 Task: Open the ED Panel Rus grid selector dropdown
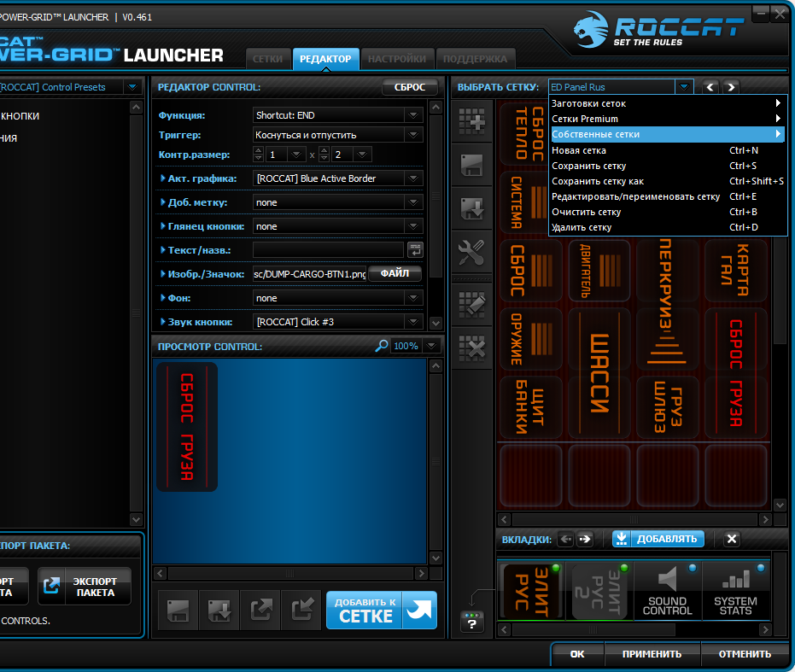(x=683, y=87)
